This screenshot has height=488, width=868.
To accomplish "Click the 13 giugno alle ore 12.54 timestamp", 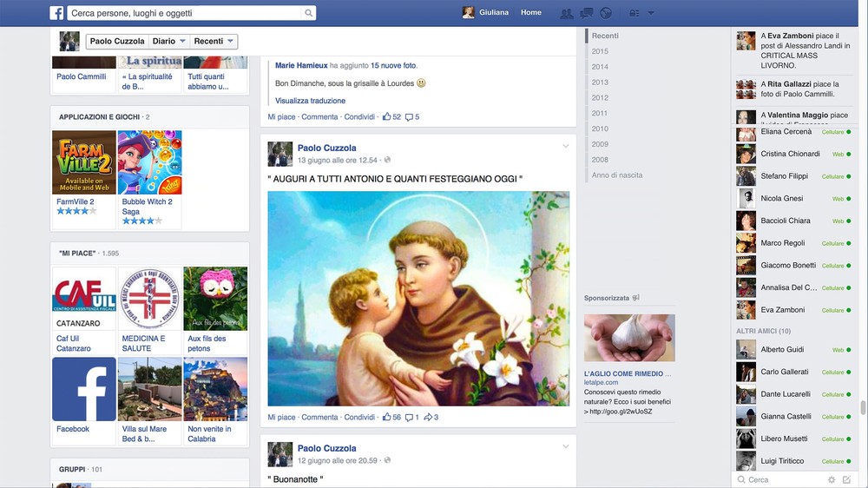I will [x=337, y=160].
